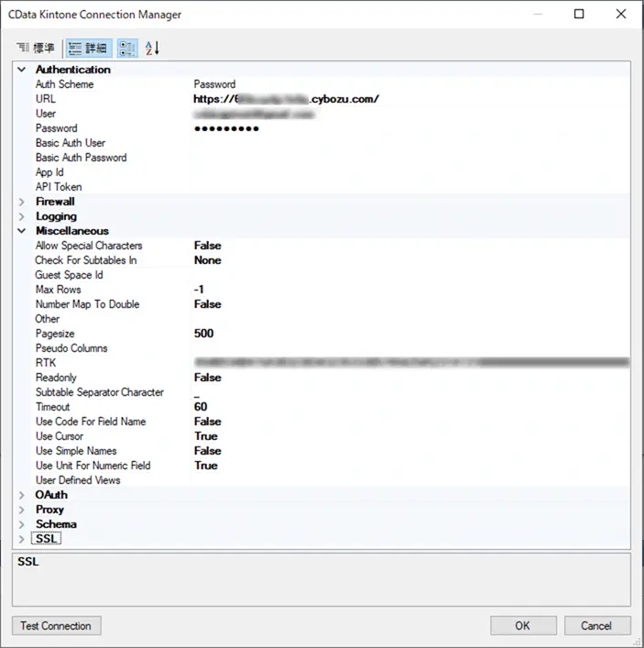Select the Miscellaneous category label
This screenshot has width=644, height=648.
tap(72, 231)
